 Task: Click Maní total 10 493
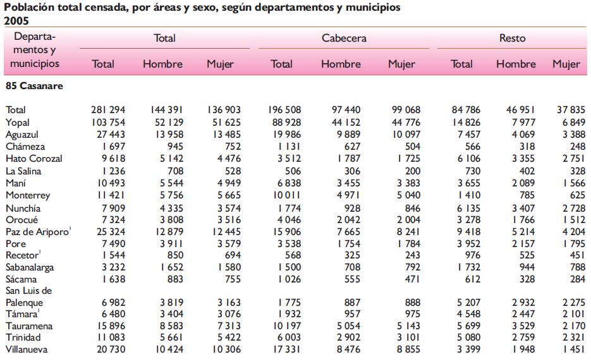coord(111,183)
